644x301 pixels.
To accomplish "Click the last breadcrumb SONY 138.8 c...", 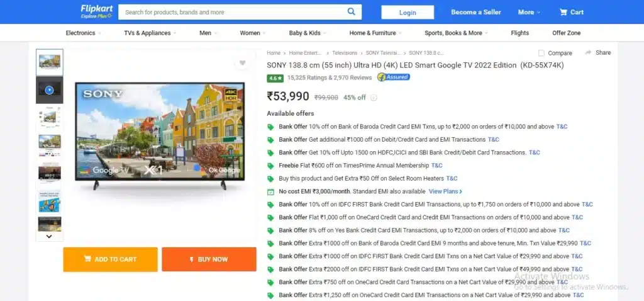I will 426,53.
